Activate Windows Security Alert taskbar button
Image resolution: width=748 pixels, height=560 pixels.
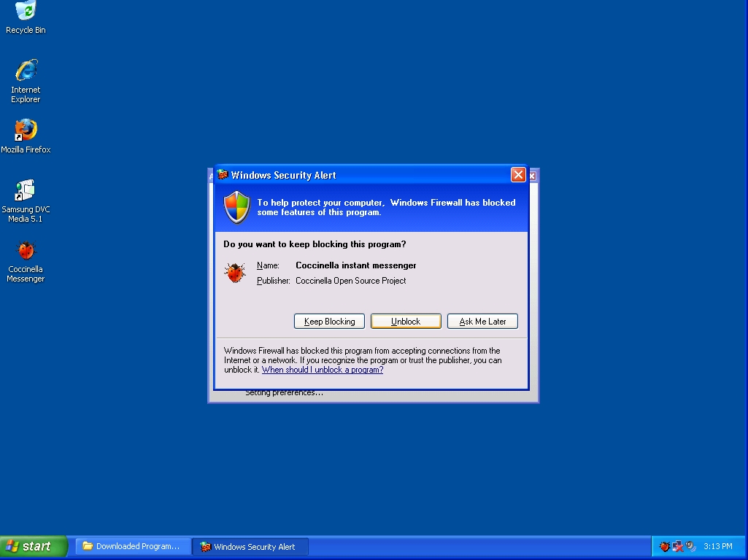click(x=250, y=547)
